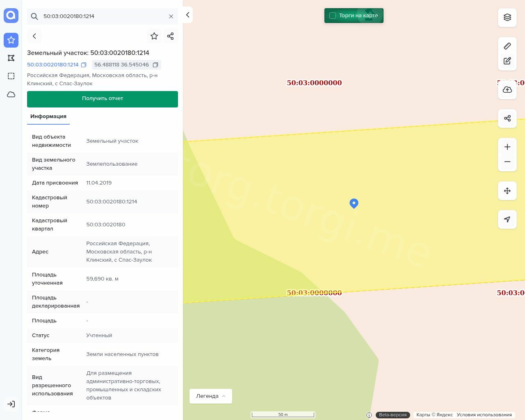Activate the edit drawing tool
This screenshot has width=525, height=420.
[507, 61]
